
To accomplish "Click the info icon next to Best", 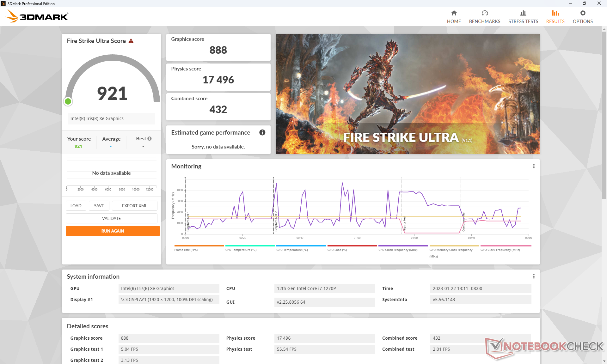I will point(150,138).
